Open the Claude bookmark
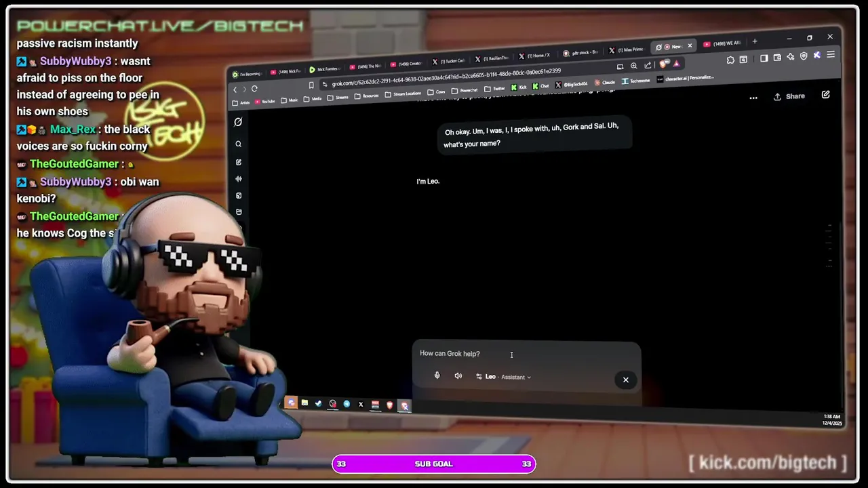Image resolution: width=868 pixels, height=488 pixels. (604, 82)
